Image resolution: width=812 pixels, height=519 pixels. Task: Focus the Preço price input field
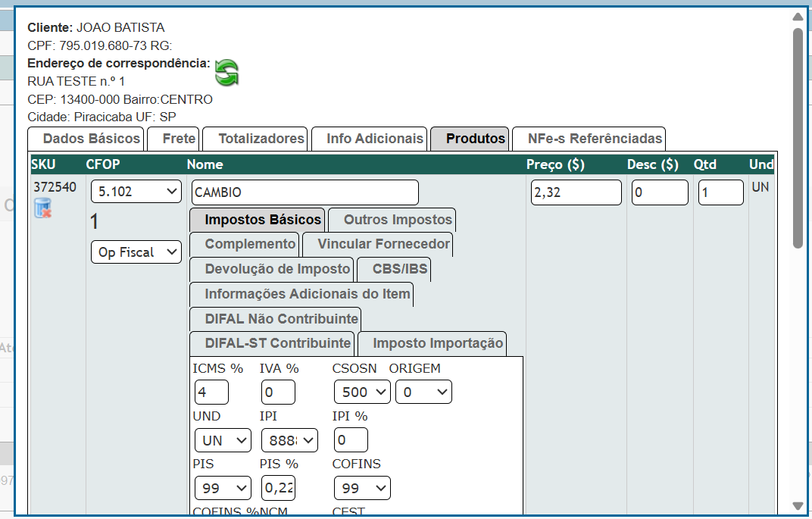click(576, 192)
